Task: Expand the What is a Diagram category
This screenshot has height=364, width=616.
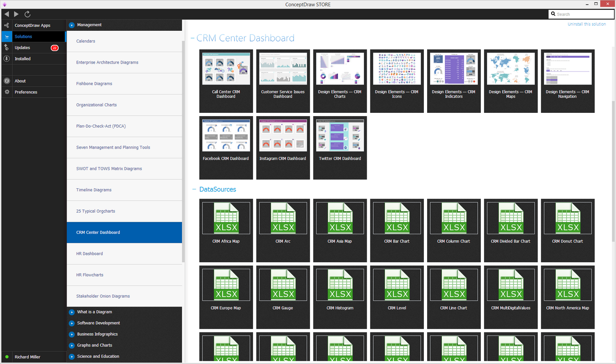Action: (x=72, y=312)
